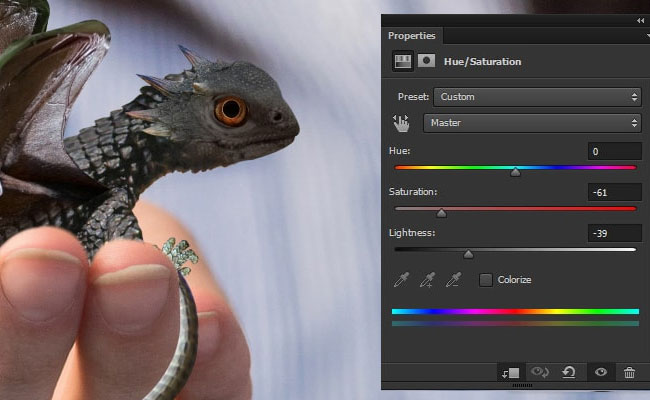
Task: Click the Hue/Saturation adjustment icon
Action: pos(403,61)
